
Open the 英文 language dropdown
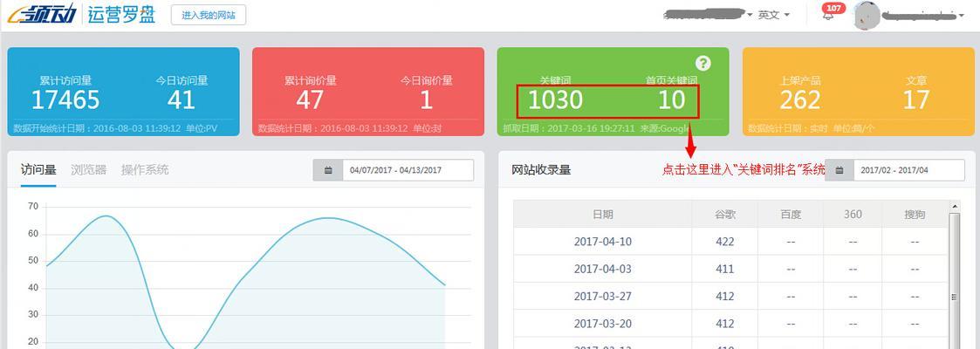(774, 15)
